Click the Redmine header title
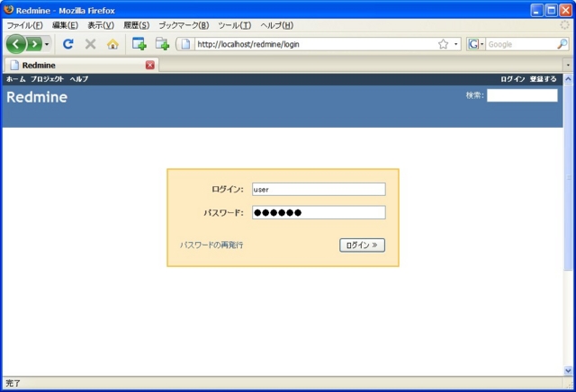 click(37, 97)
